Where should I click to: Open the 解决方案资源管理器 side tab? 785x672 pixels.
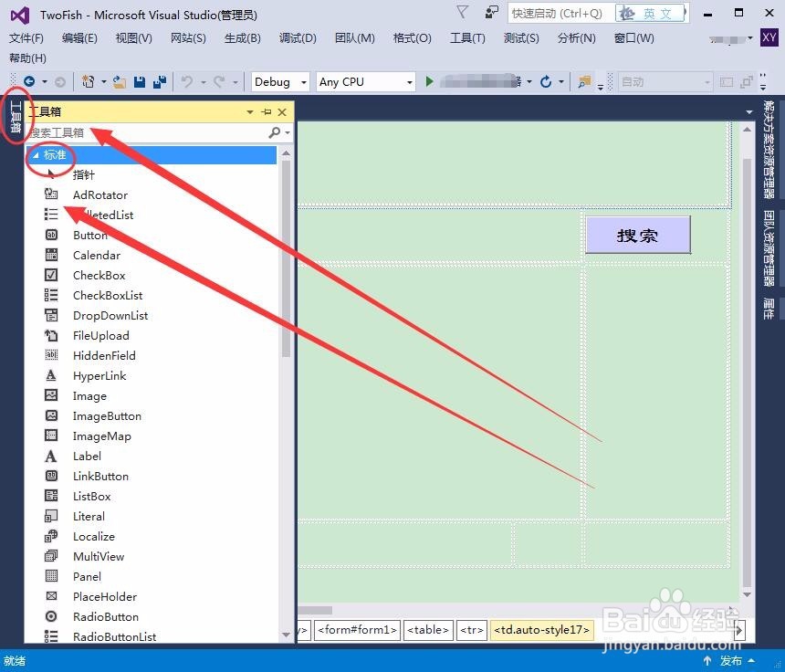[x=769, y=149]
